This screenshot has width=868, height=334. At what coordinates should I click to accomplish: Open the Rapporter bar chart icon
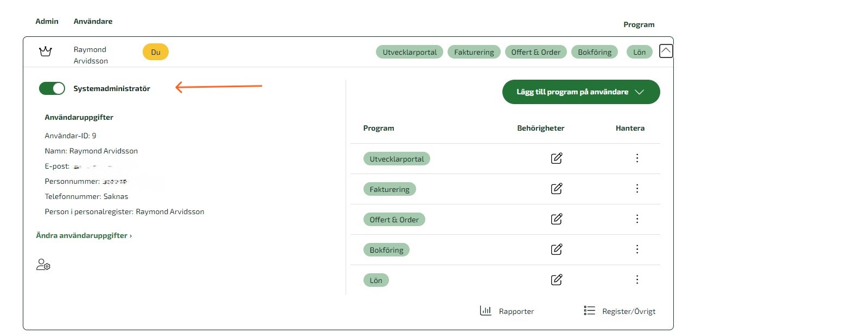click(x=486, y=311)
